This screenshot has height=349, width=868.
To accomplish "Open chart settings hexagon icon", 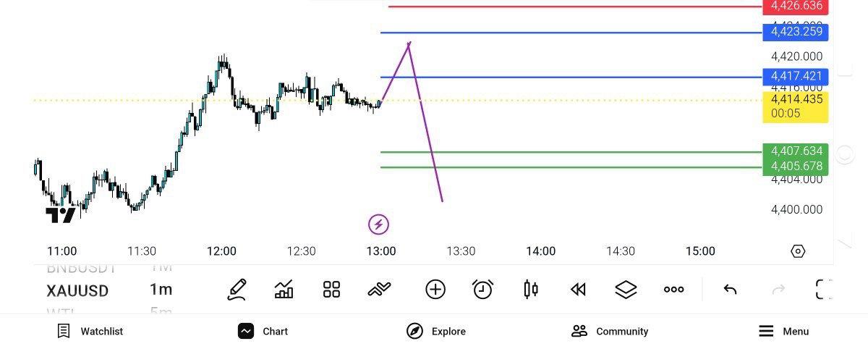I will [x=798, y=251].
